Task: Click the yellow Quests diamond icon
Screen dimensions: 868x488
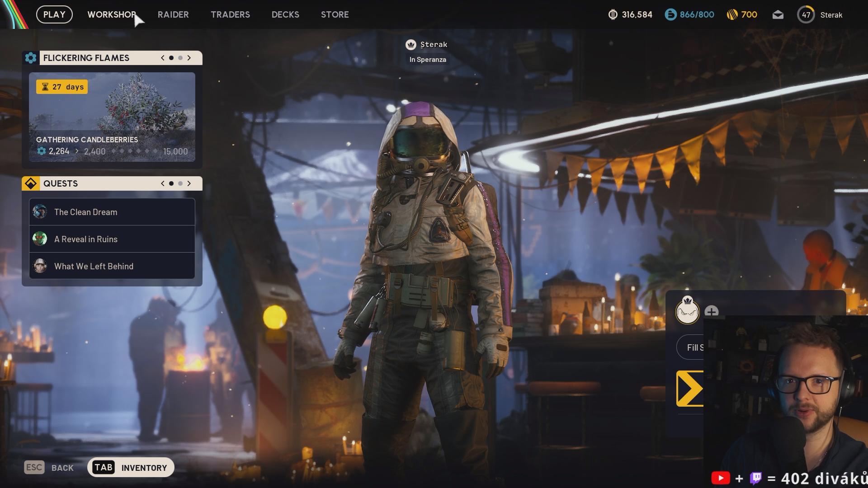Action: tap(31, 183)
